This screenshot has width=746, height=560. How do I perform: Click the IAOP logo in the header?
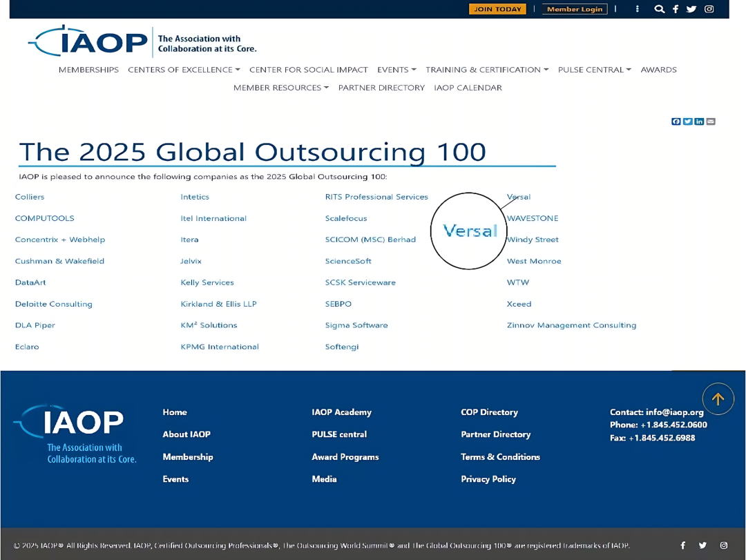pos(90,42)
